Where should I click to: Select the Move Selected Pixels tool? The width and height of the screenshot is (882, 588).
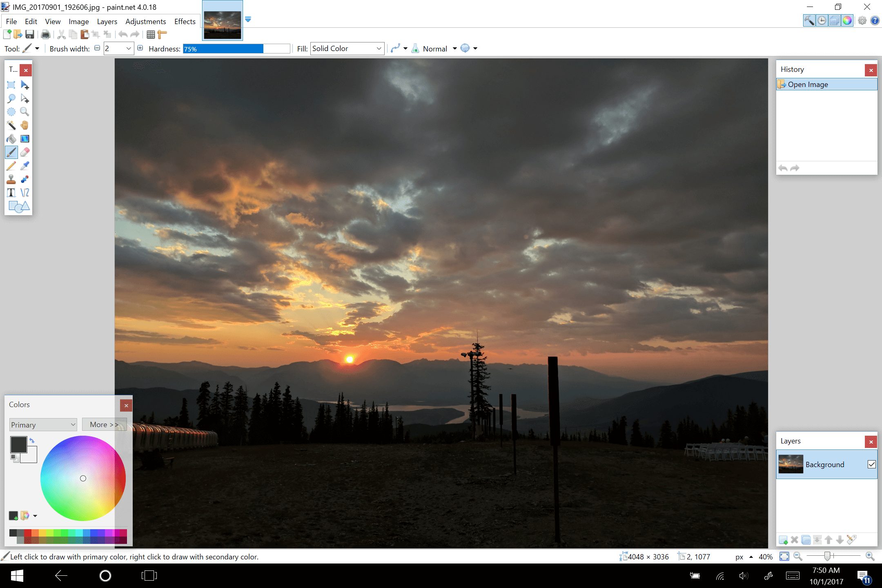25,85
